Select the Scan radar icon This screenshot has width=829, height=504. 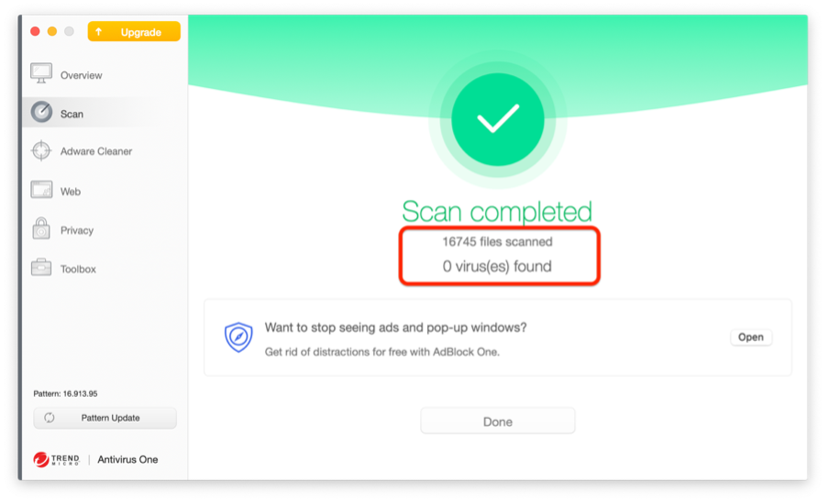[x=41, y=112]
